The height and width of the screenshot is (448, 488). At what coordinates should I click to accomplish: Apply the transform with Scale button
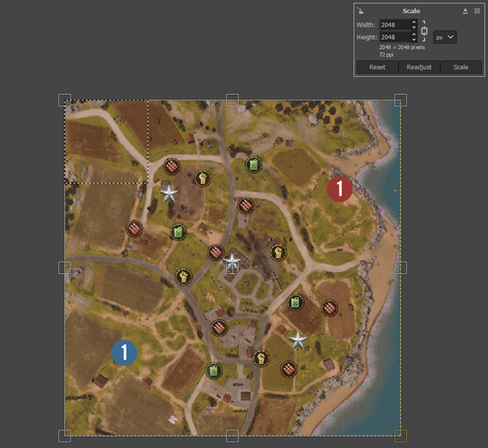tap(461, 67)
